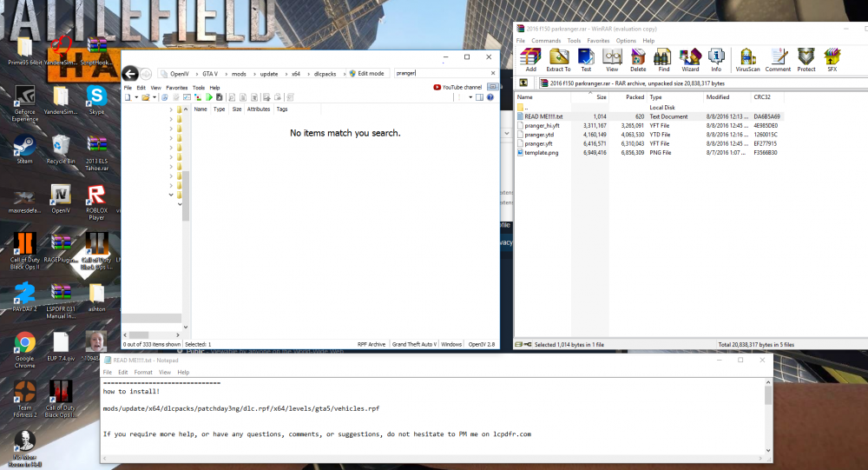Image resolution: width=868 pixels, height=470 pixels.
Task: Toggle Edit mode in OpenIV
Action: [366, 73]
